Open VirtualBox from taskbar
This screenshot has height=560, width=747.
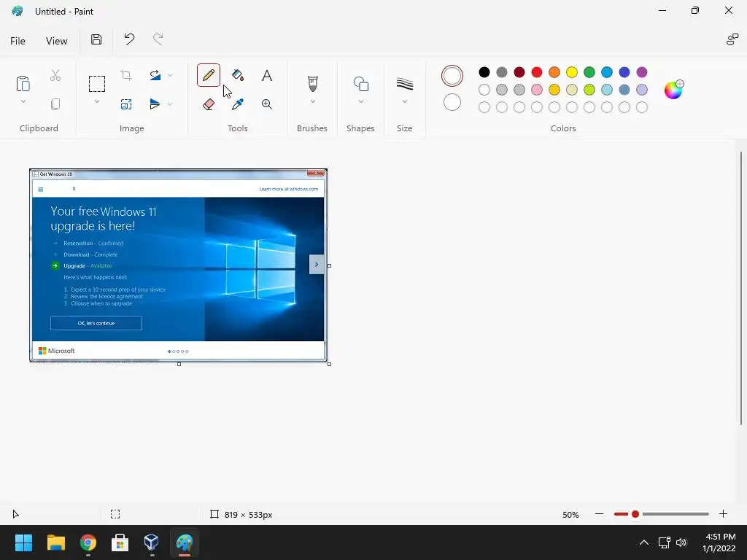[x=152, y=542]
